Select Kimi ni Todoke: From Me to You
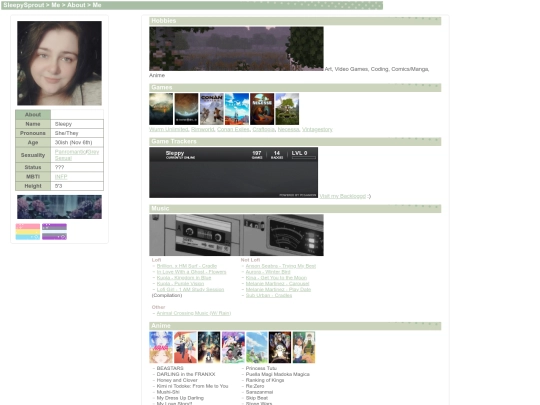The height and width of the screenshot is (405, 540). click(x=193, y=386)
